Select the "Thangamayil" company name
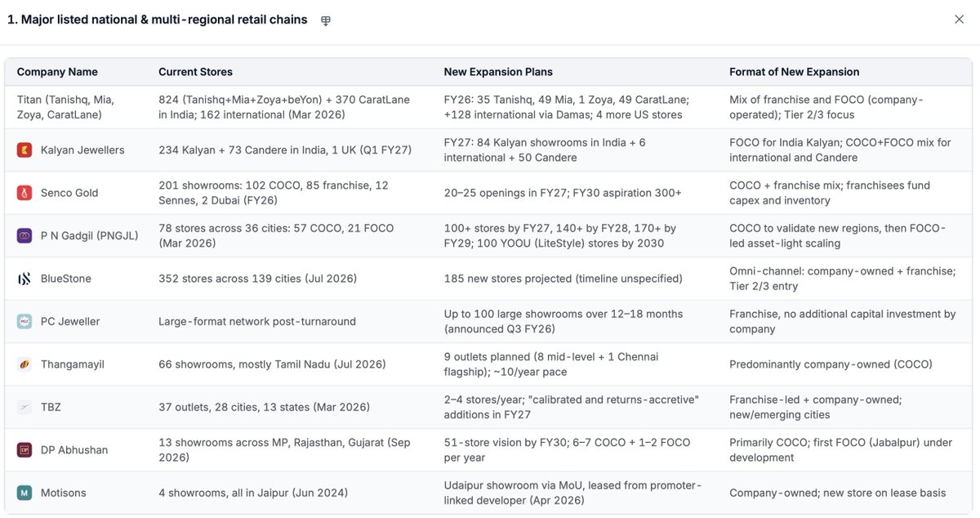The width and height of the screenshot is (980, 518). (x=73, y=364)
